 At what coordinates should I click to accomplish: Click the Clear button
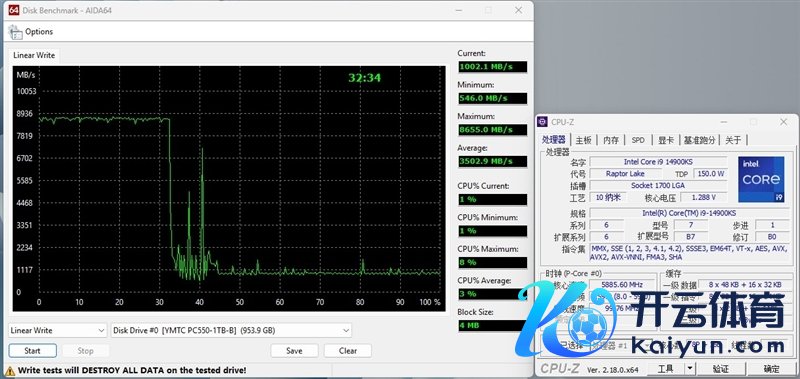348,351
